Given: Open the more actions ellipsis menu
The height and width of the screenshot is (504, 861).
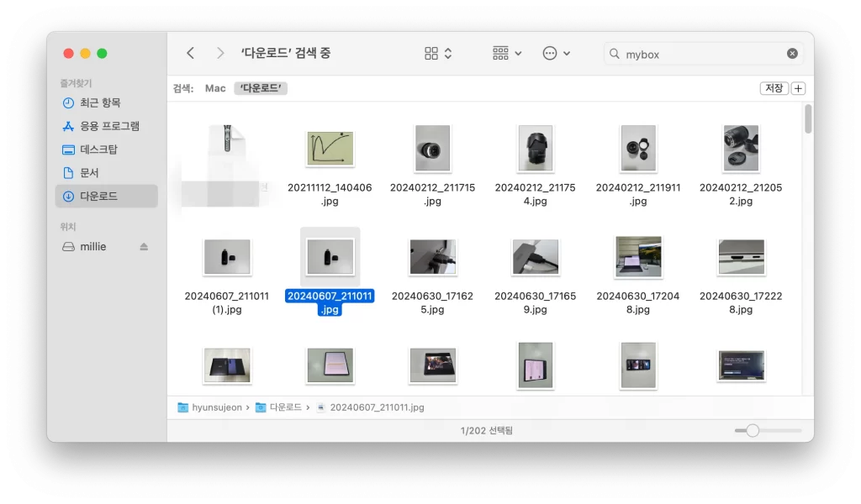Looking at the screenshot, I should tap(556, 54).
